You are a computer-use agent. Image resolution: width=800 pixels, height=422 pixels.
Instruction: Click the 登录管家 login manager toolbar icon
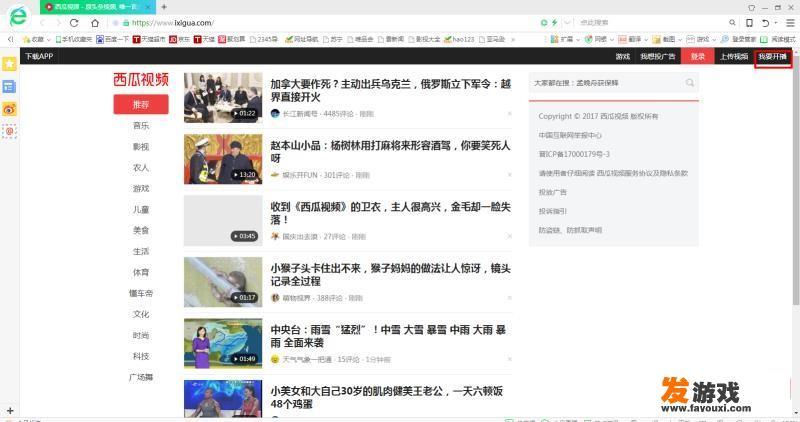point(738,39)
